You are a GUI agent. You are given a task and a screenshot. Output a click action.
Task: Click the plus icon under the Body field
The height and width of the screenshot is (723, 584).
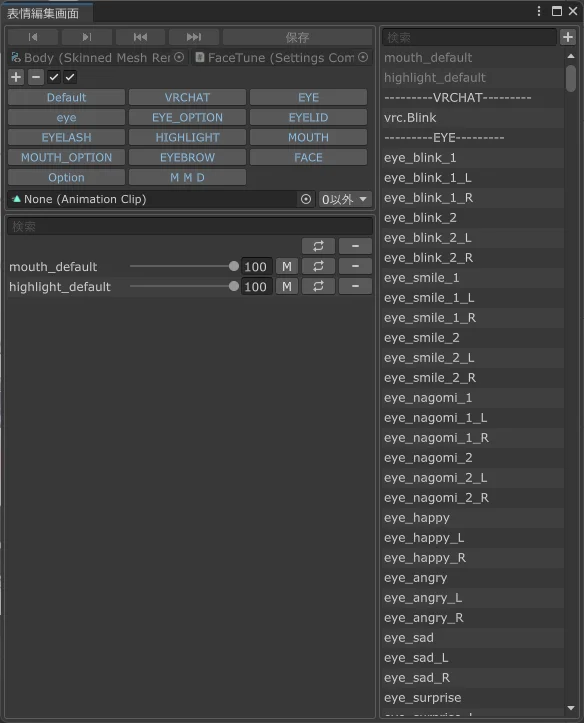[16, 77]
